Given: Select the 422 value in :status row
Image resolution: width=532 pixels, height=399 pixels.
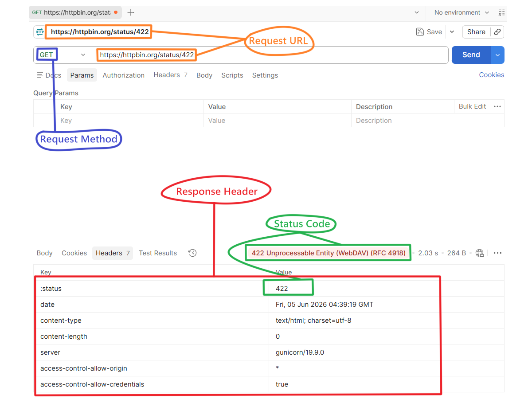Looking at the screenshot, I should [x=282, y=289].
